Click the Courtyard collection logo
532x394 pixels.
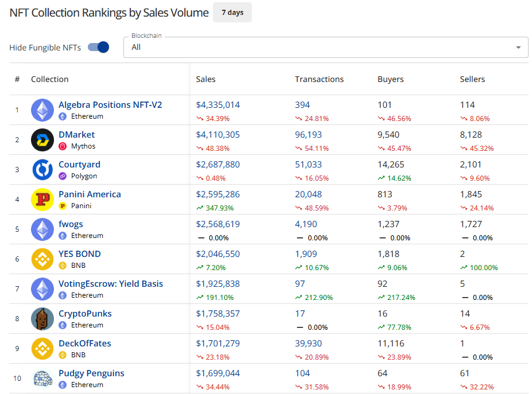point(42,170)
